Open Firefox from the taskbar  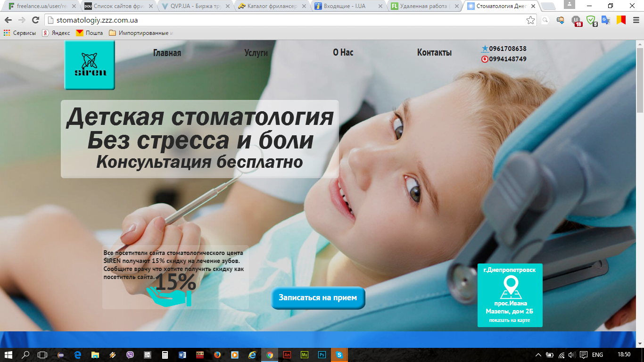tap(217, 354)
